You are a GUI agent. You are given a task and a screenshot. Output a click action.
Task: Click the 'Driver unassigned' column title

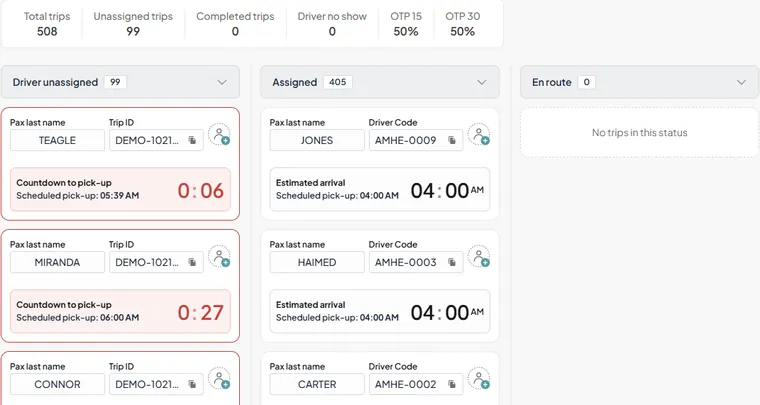[x=55, y=82]
